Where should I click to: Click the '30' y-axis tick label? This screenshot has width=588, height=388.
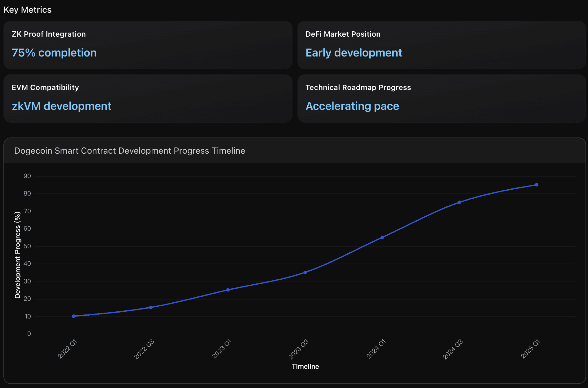pyautogui.click(x=27, y=282)
